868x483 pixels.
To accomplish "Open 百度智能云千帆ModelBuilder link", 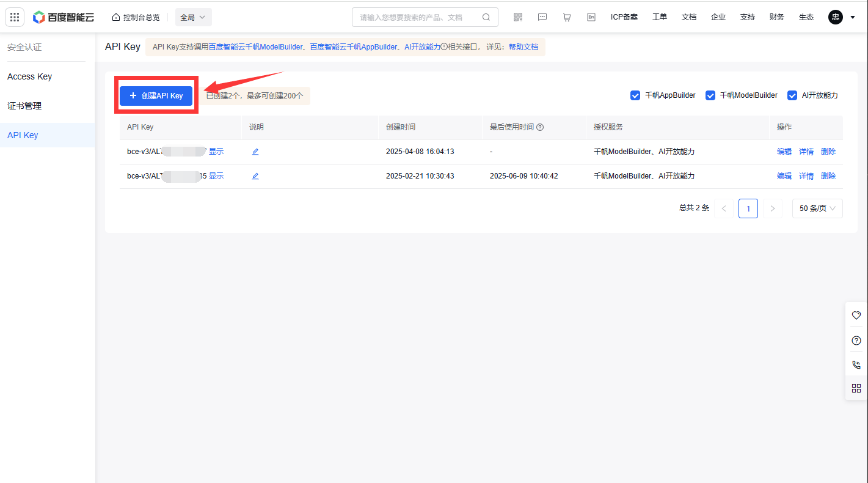I will [x=255, y=47].
